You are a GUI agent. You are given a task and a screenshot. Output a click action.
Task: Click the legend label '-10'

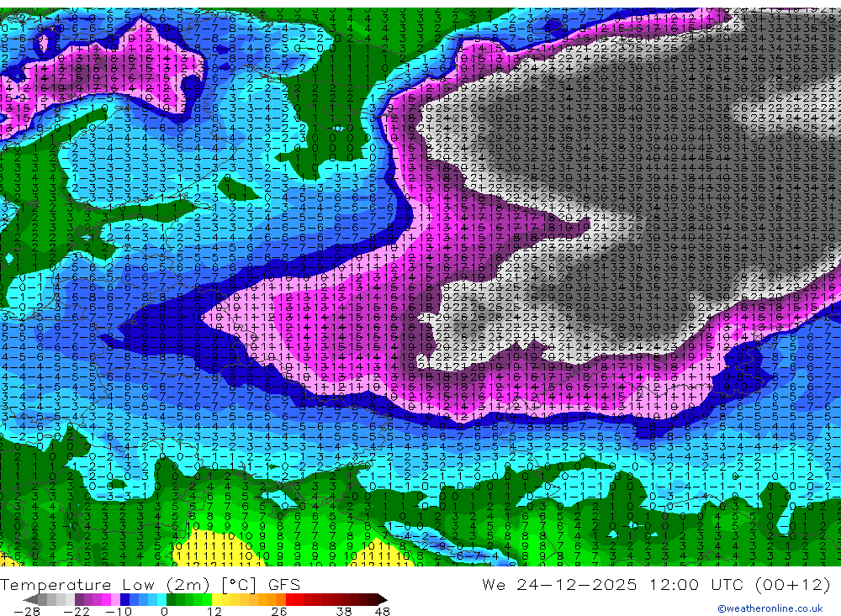pos(119,612)
